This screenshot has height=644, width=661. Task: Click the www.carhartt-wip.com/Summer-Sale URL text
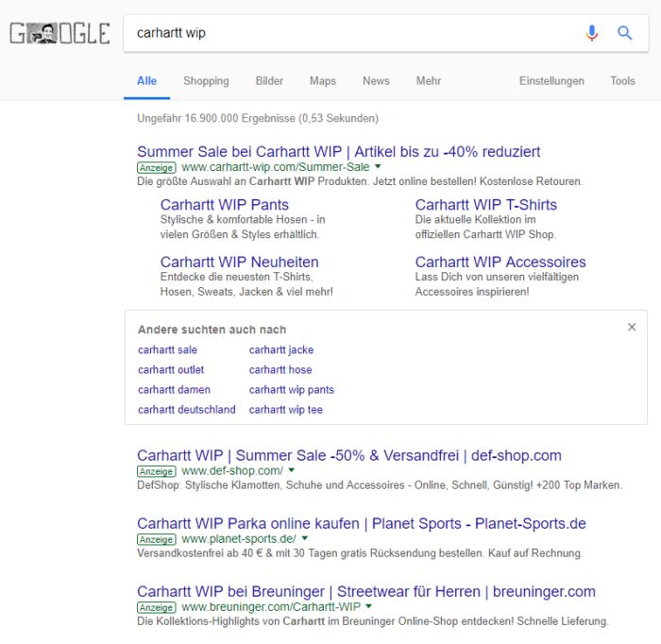coord(276,167)
